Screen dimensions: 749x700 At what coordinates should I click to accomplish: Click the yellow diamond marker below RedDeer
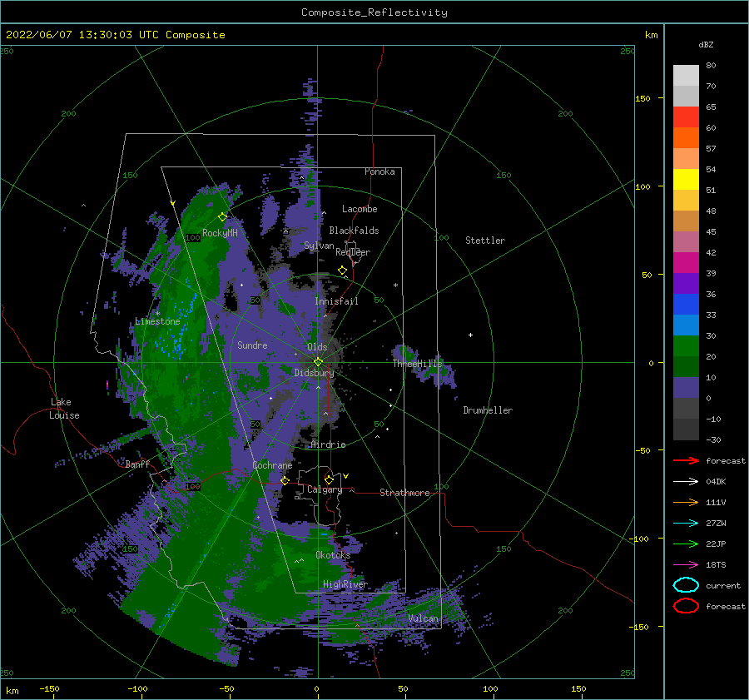click(342, 271)
